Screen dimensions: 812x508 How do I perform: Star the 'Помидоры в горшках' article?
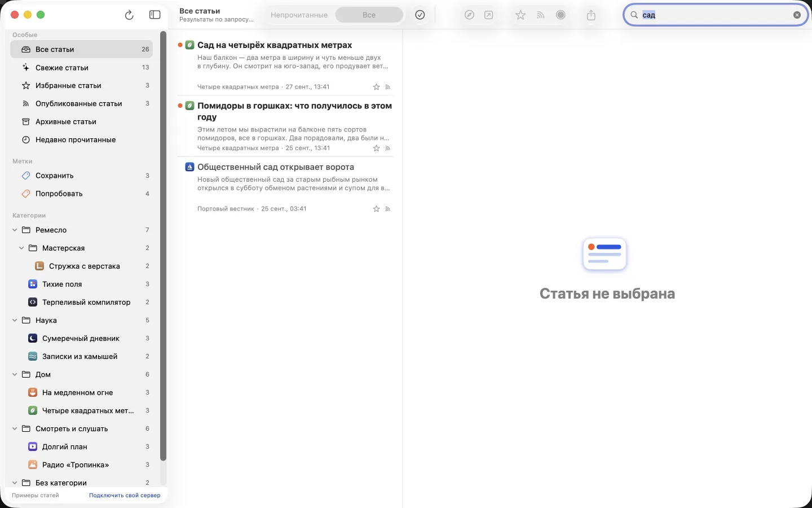(x=376, y=148)
